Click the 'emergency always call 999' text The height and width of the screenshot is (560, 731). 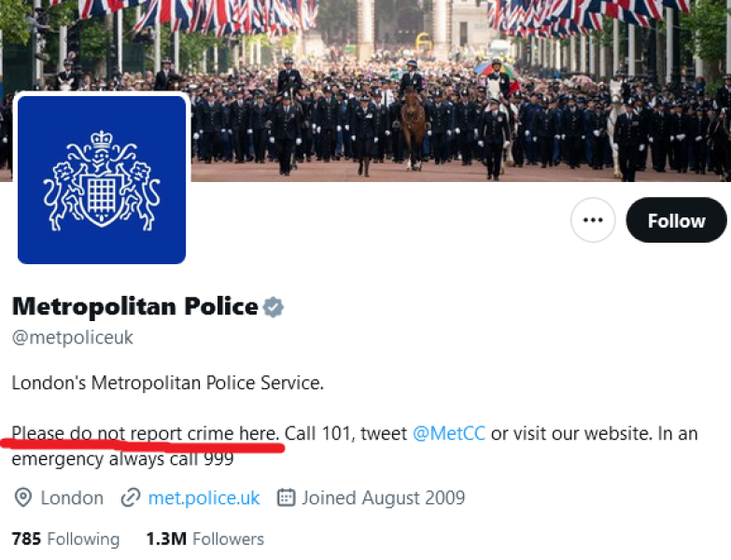click(x=122, y=458)
